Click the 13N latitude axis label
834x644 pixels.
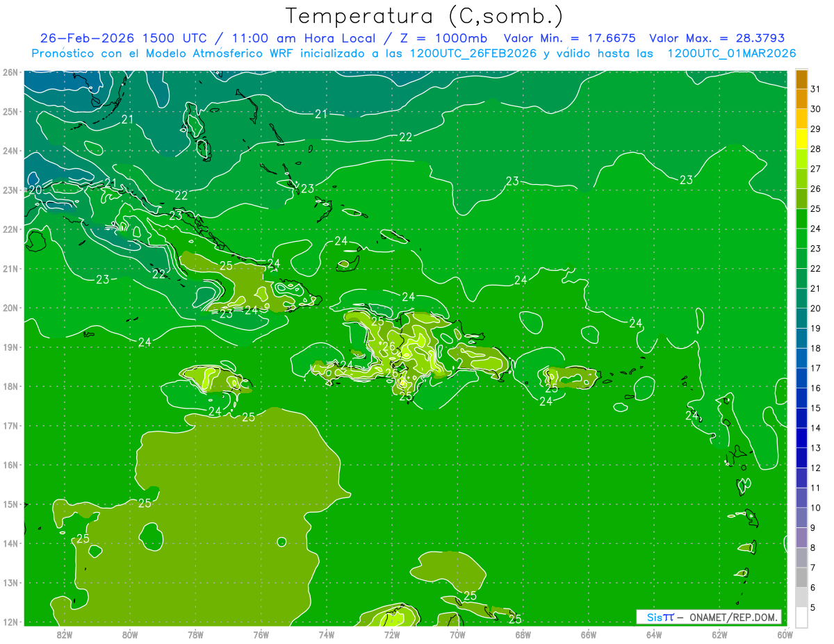pyautogui.click(x=10, y=582)
